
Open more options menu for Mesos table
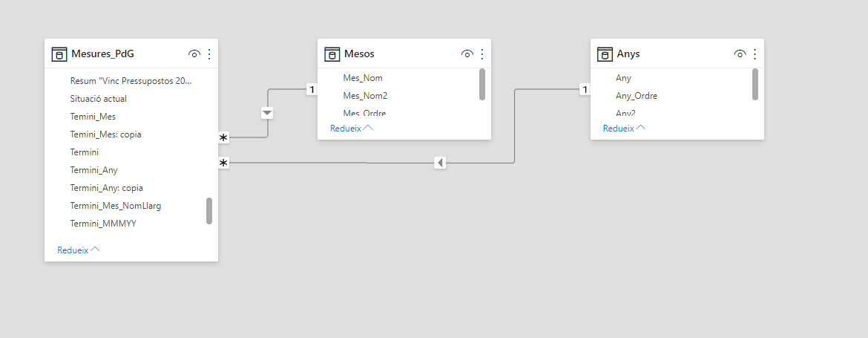click(482, 53)
